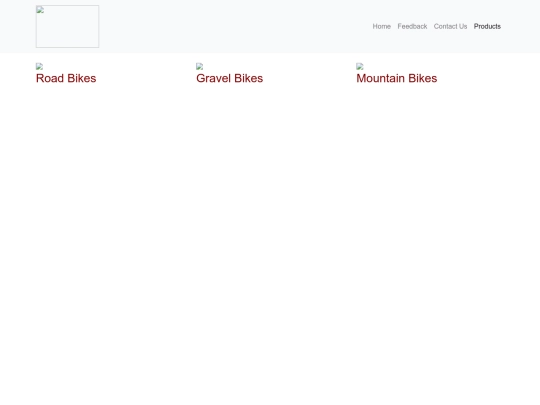Open the Contact Us page
540x405 pixels.
[450, 27]
